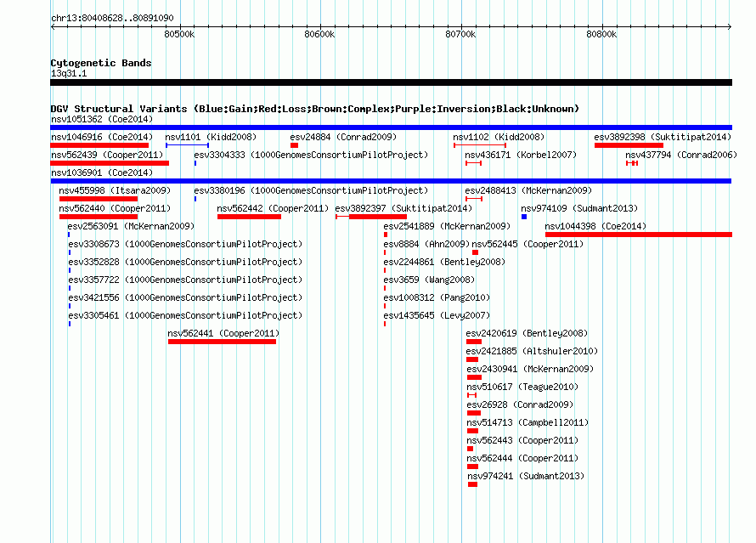Select the black cytogenetic band bar
Screen dimensions: 756x543
[391, 82]
